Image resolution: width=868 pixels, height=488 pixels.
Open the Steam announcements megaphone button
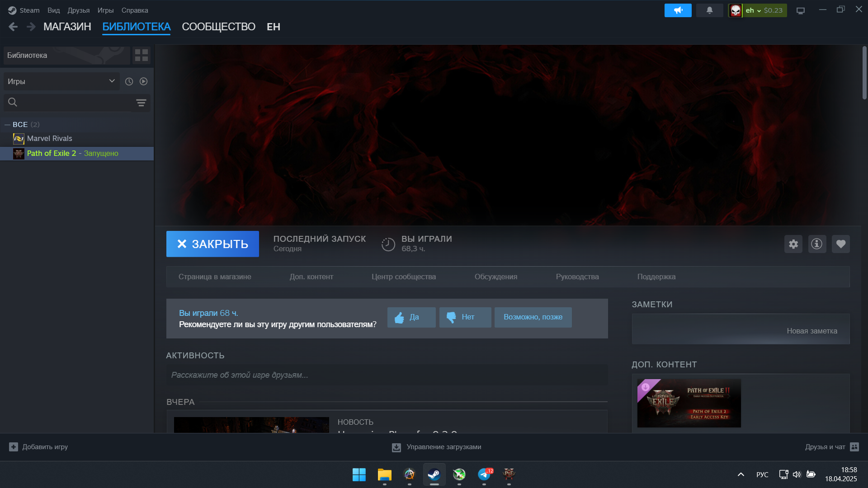tap(678, 10)
